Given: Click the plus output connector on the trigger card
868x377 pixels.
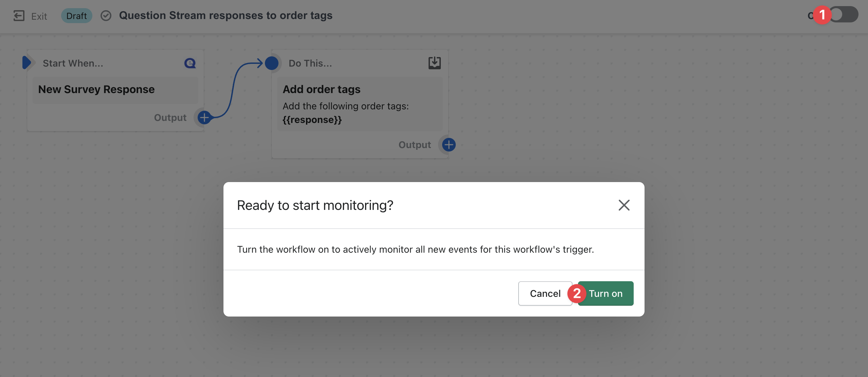Looking at the screenshot, I should 204,118.
